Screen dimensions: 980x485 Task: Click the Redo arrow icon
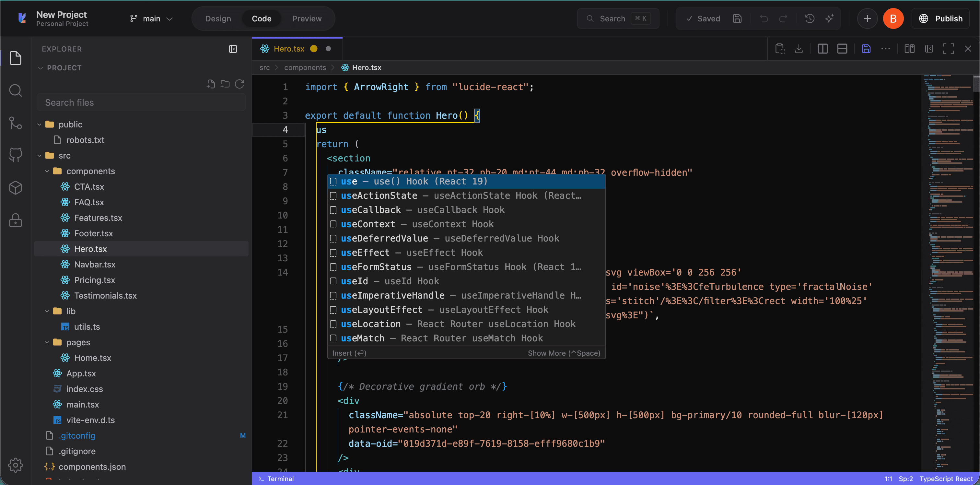pos(783,19)
